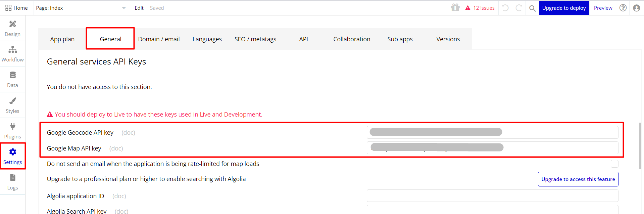
Task: Open the Preview link
Action: click(603, 8)
